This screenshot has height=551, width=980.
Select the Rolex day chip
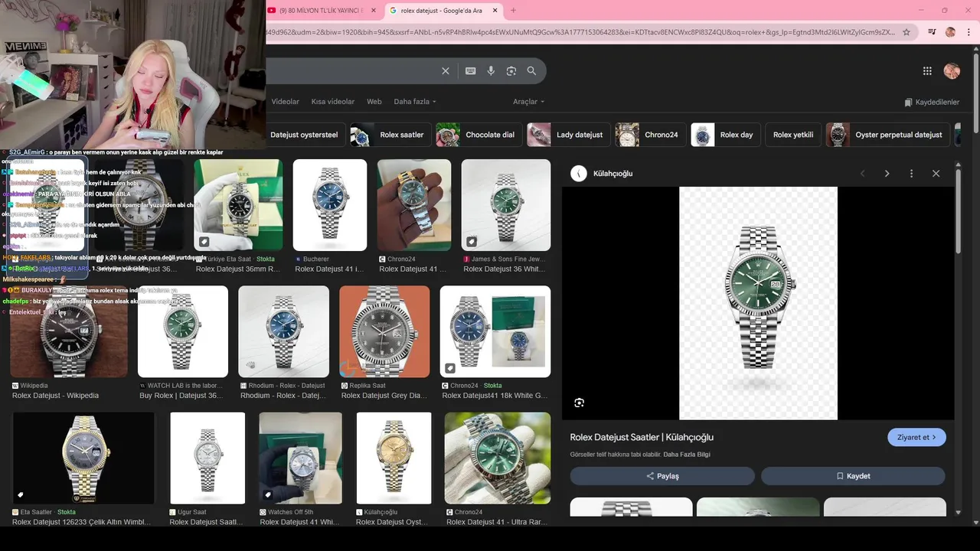tap(725, 135)
